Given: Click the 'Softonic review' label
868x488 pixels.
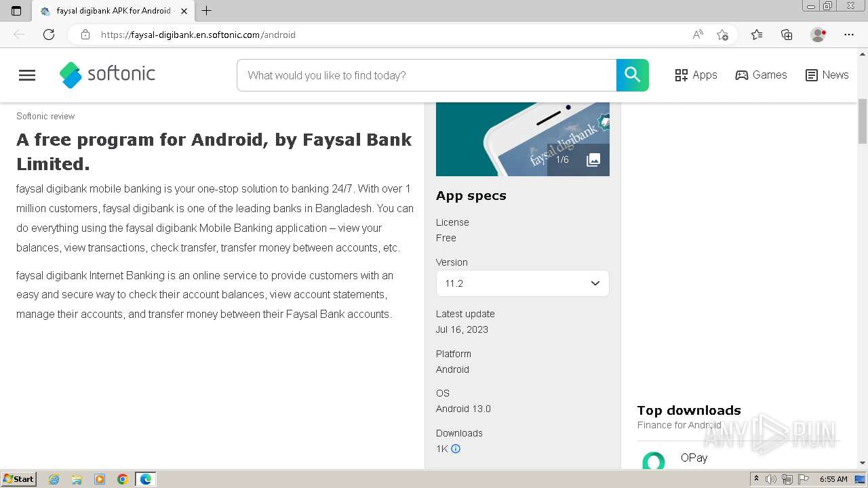Looking at the screenshot, I should point(45,117).
